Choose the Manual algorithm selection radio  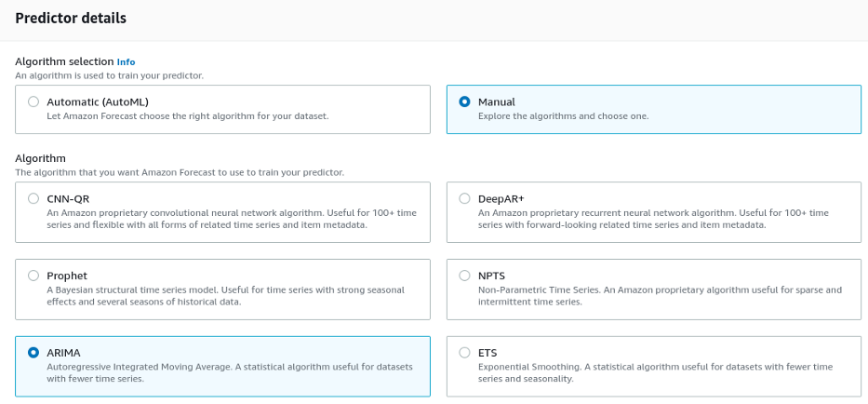pyautogui.click(x=465, y=101)
